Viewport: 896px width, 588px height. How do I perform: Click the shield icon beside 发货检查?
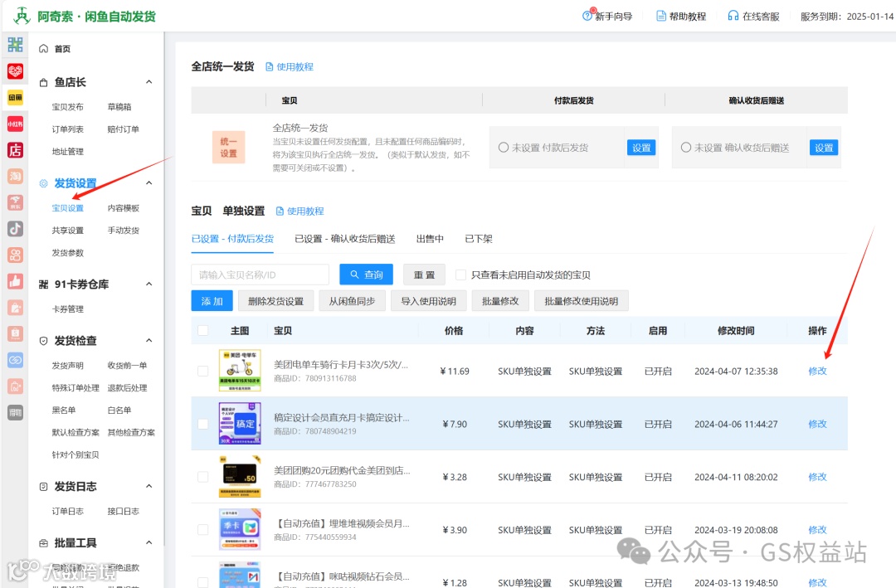43,341
